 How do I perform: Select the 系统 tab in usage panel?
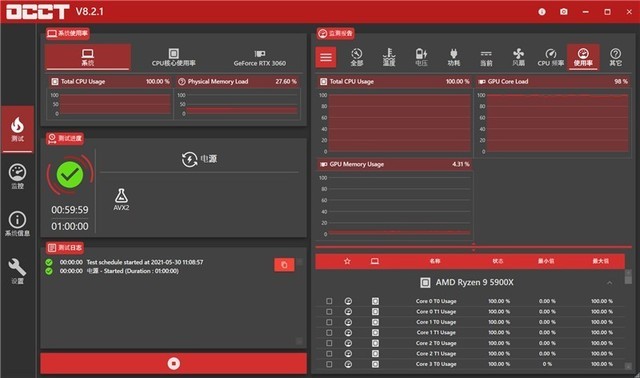coord(88,57)
